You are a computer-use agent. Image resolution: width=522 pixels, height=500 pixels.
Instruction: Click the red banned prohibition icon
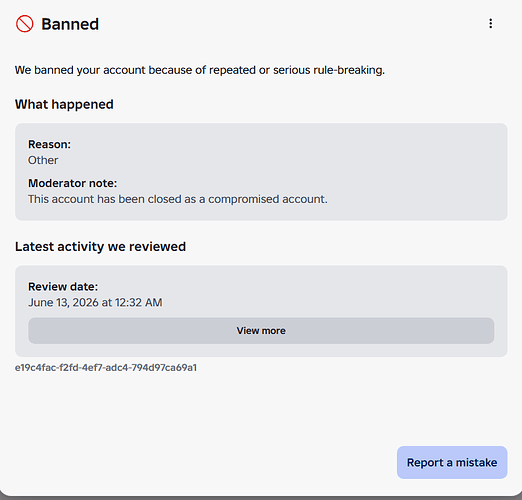click(24, 24)
